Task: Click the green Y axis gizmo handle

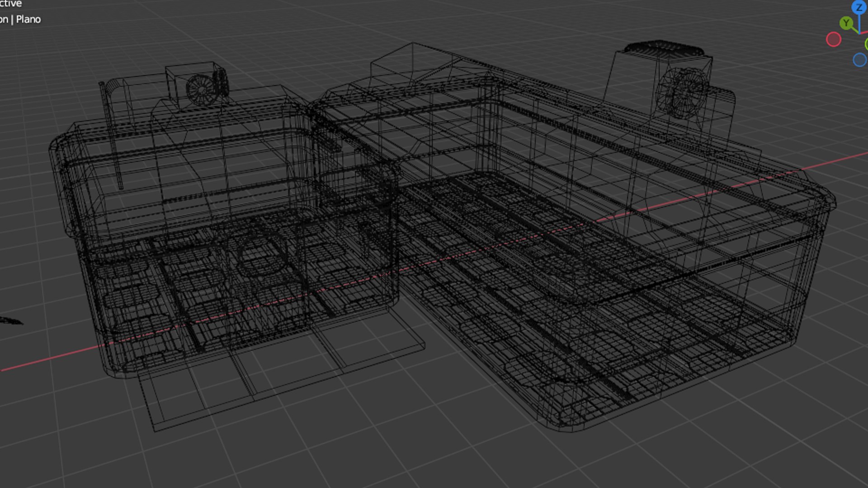Action: pos(846,23)
